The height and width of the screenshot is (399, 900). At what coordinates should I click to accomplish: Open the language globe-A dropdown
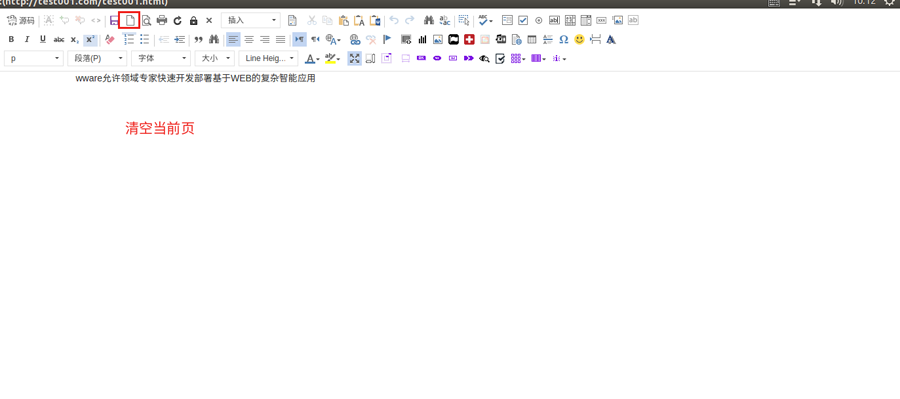(333, 40)
